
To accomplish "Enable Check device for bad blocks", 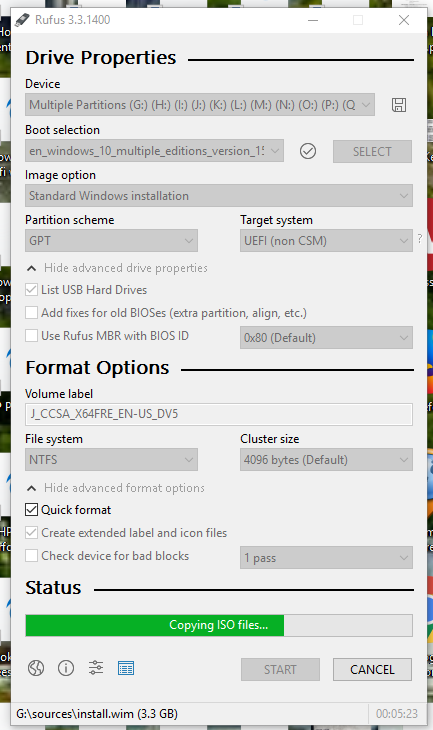I will (x=31, y=555).
